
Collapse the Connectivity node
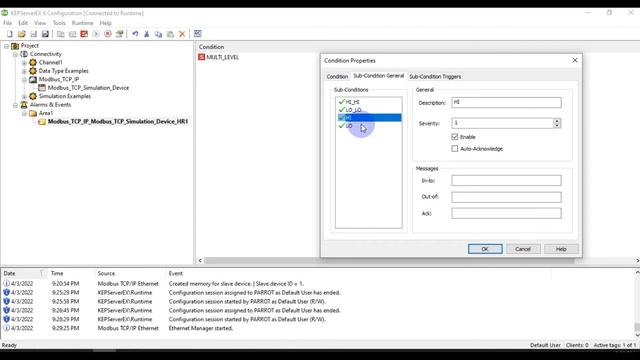click(16, 54)
